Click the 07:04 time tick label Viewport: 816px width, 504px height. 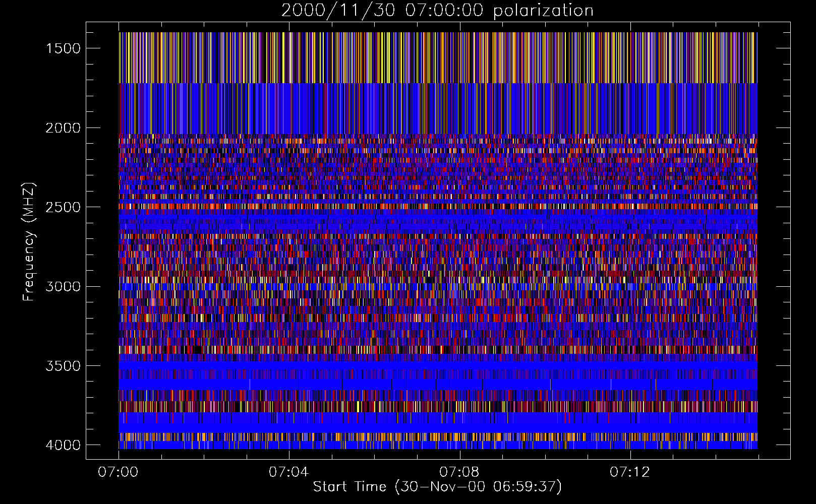click(288, 472)
